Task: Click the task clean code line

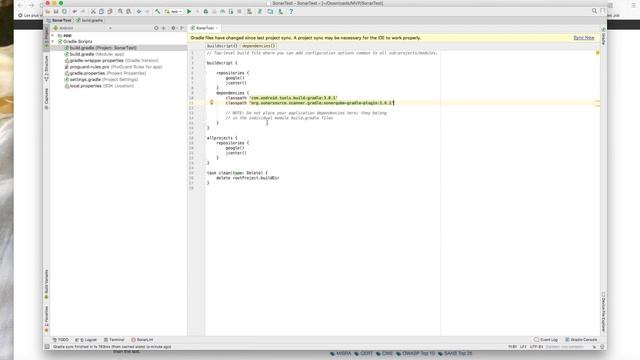Action: pyautogui.click(x=237, y=173)
